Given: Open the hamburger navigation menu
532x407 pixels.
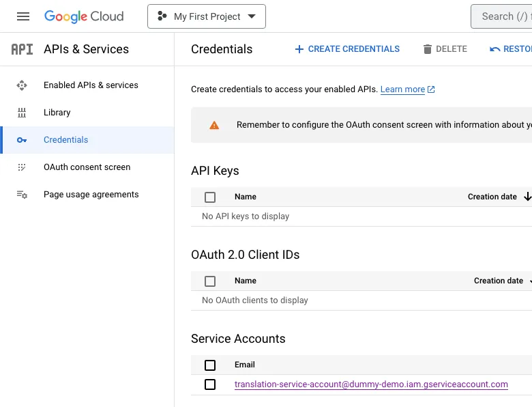Looking at the screenshot, I should (x=23, y=16).
